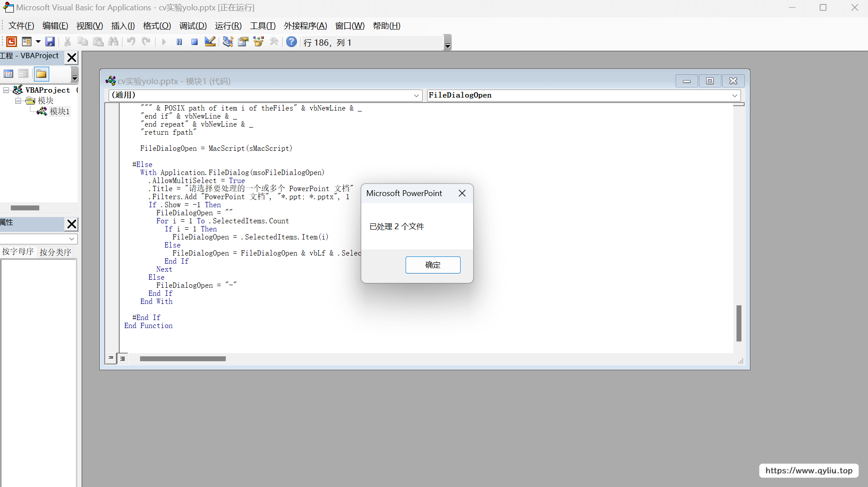
Task: Toggle Folders view in the project panel
Action: [42, 74]
